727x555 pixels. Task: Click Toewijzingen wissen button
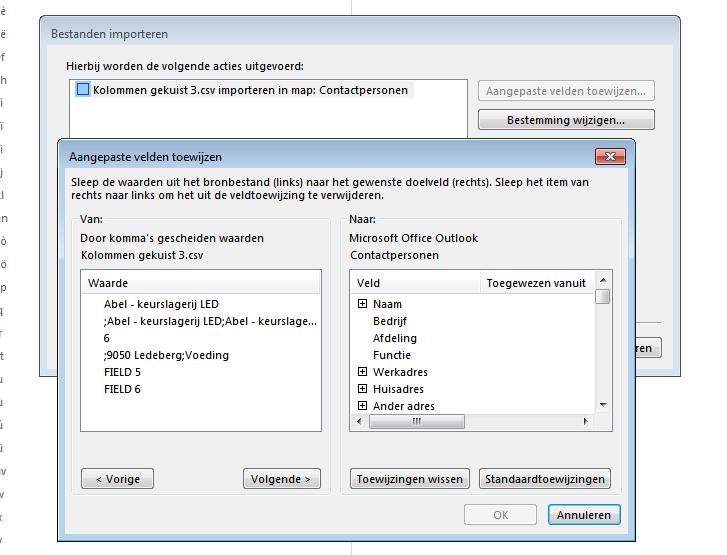click(410, 479)
